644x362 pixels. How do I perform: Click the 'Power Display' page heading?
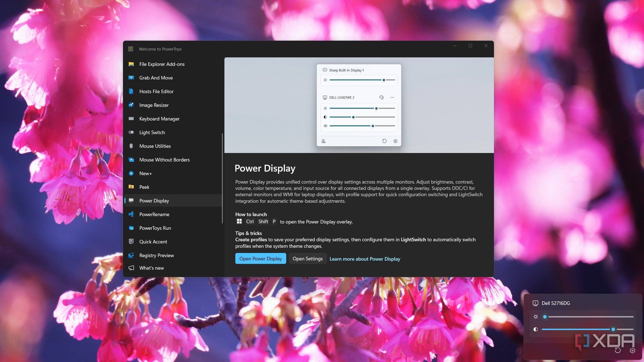click(265, 168)
